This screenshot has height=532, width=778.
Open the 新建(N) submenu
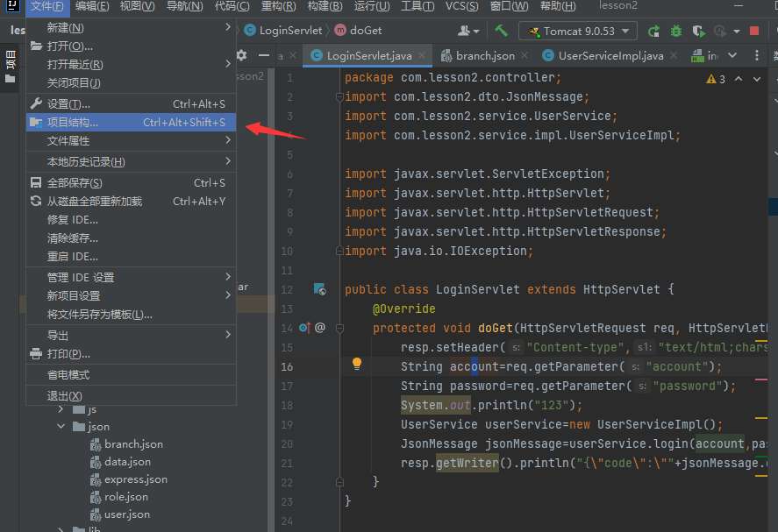pyautogui.click(x=131, y=27)
